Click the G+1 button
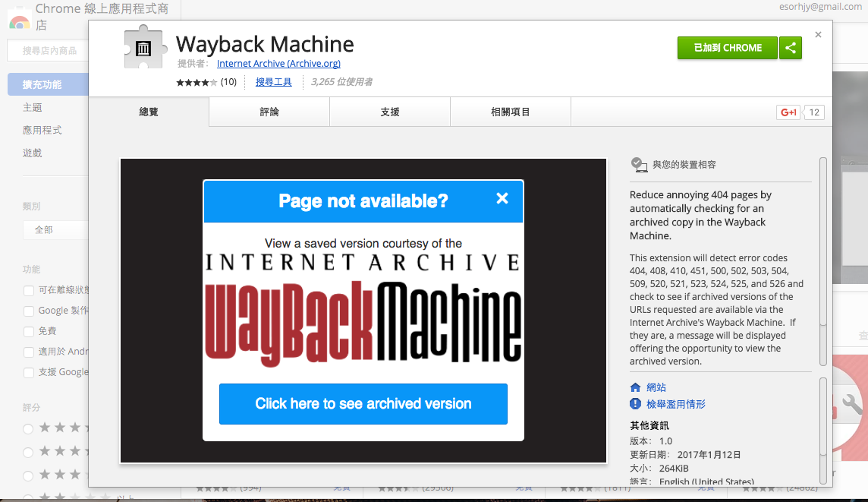This screenshot has height=502, width=868. 788,112
